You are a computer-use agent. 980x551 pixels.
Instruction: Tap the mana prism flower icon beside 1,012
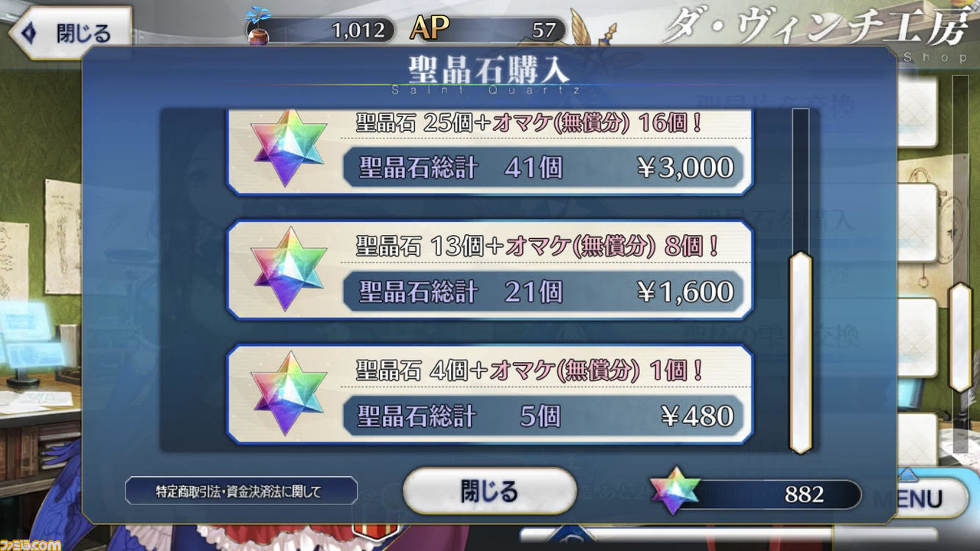tap(260, 28)
